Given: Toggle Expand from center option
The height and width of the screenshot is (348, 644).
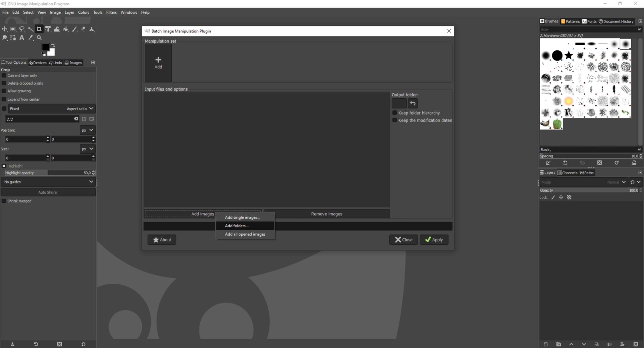Looking at the screenshot, I should [4, 99].
